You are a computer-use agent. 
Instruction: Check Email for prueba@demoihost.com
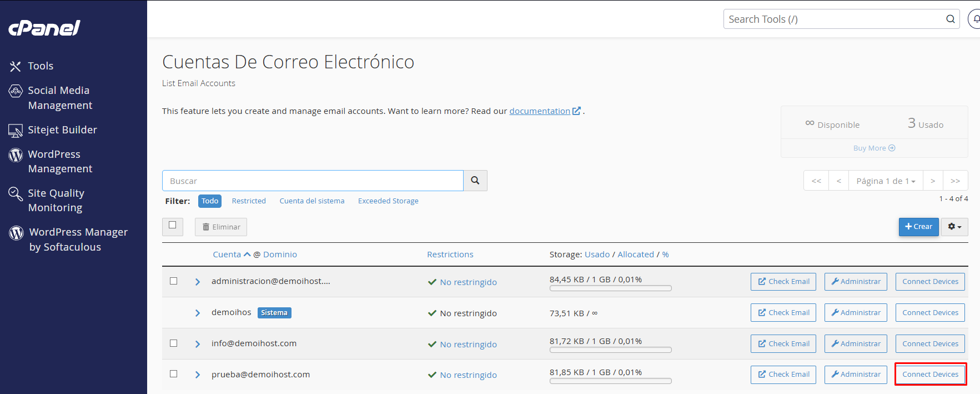(783, 375)
